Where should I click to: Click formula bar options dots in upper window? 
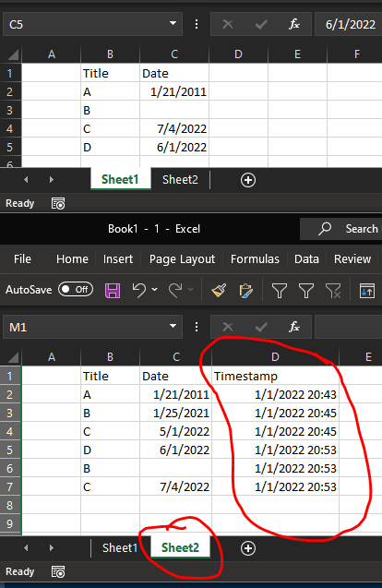pyautogui.click(x=197, y=24)
